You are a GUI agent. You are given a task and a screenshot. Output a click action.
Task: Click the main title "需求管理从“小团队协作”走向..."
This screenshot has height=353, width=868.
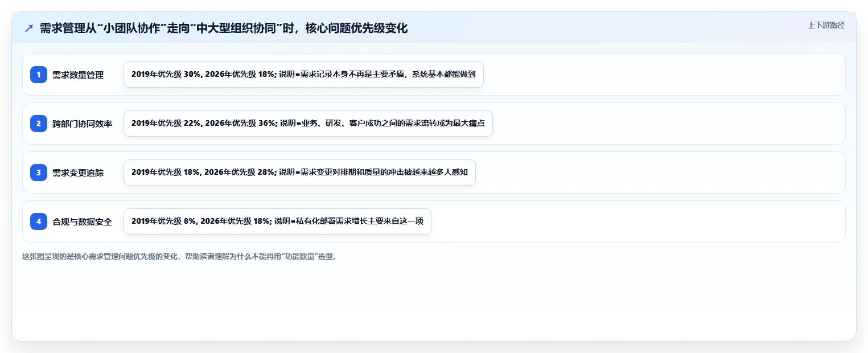[x=224, y=28]
